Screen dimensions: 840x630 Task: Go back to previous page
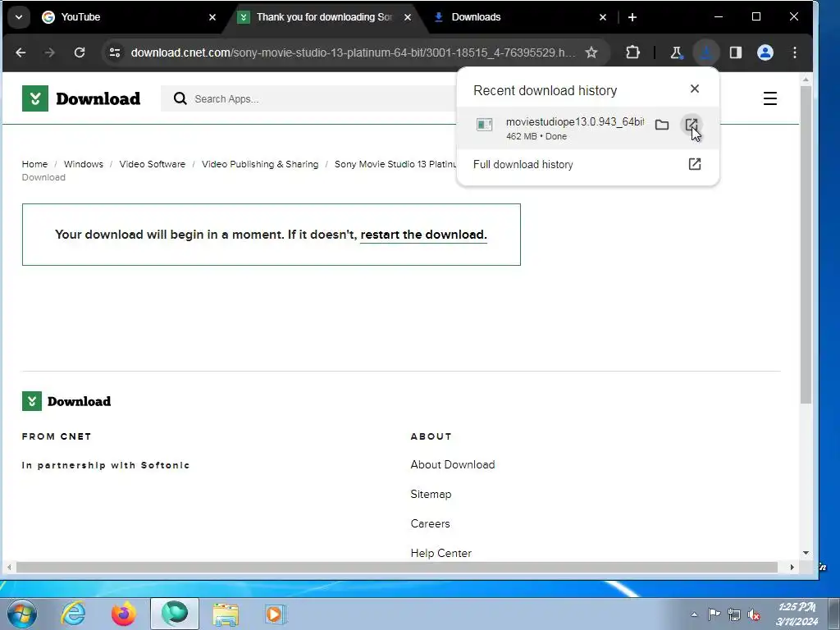click(x=21, y=52)
